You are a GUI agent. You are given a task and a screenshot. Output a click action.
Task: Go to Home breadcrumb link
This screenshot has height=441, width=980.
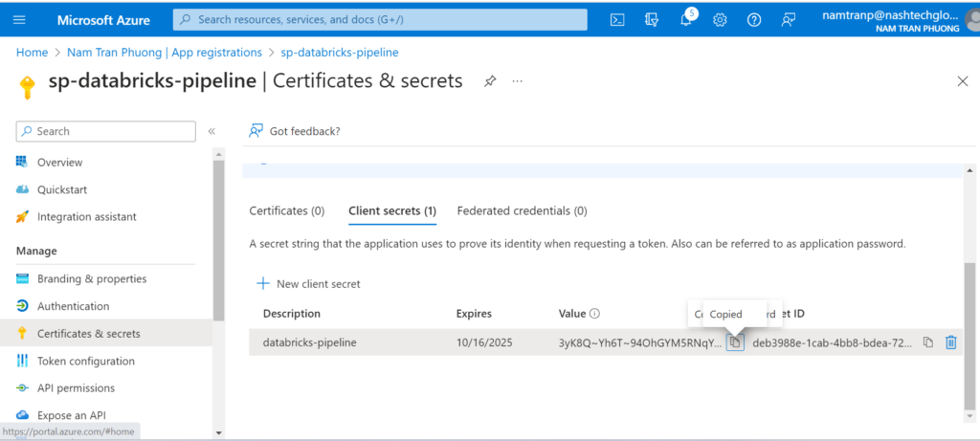[32, 53]
